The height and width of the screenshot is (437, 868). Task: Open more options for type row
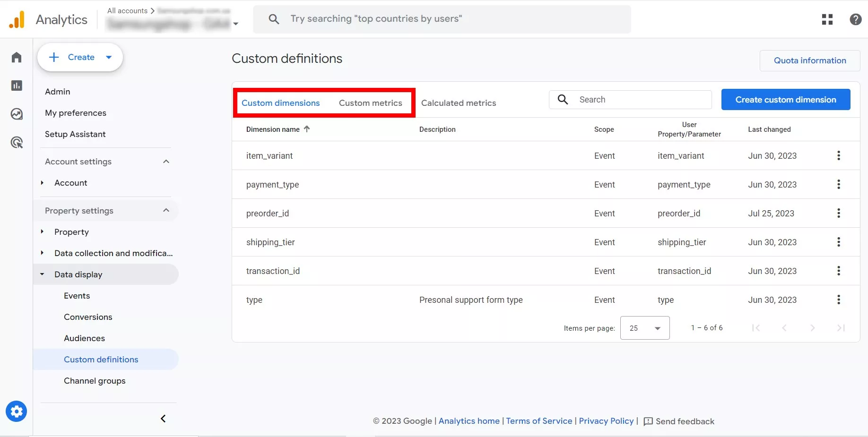tap(839, 300)
